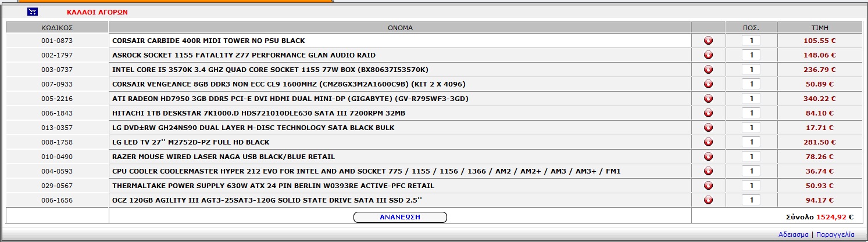Click the ΚΩΔΙΚΟΣ column header
Image resolution: width=868 pixels, height=242 pixels.
(57, 27)
